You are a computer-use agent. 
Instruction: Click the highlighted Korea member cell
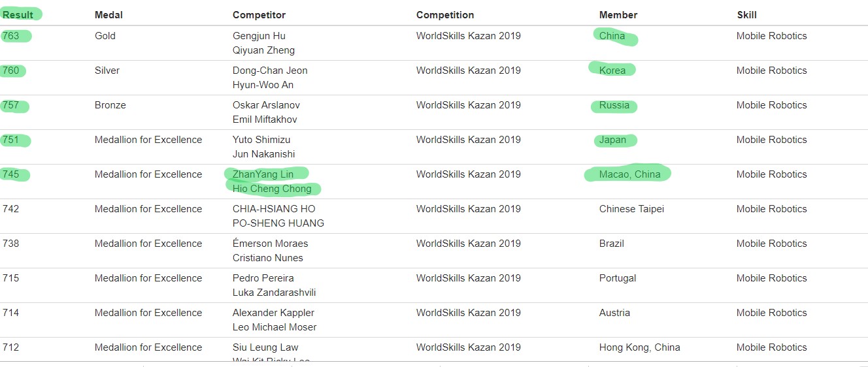coord(612,71)
